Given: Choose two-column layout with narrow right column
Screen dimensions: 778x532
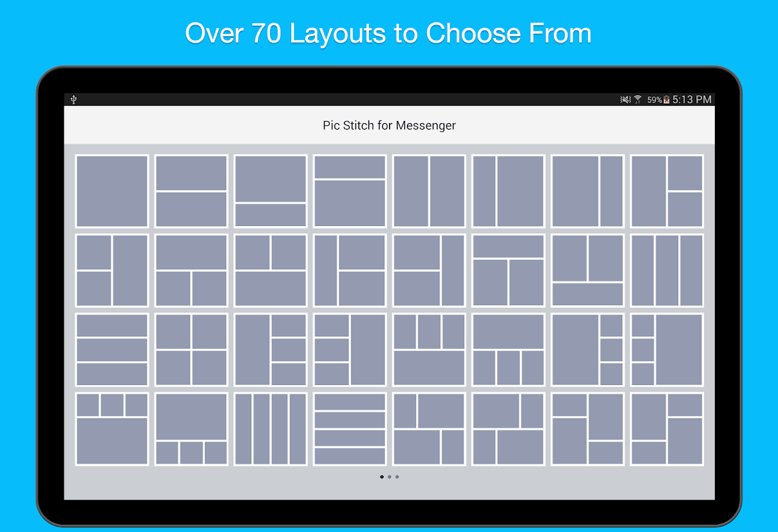Looking at the screenshot, I should tap(587, 191).
